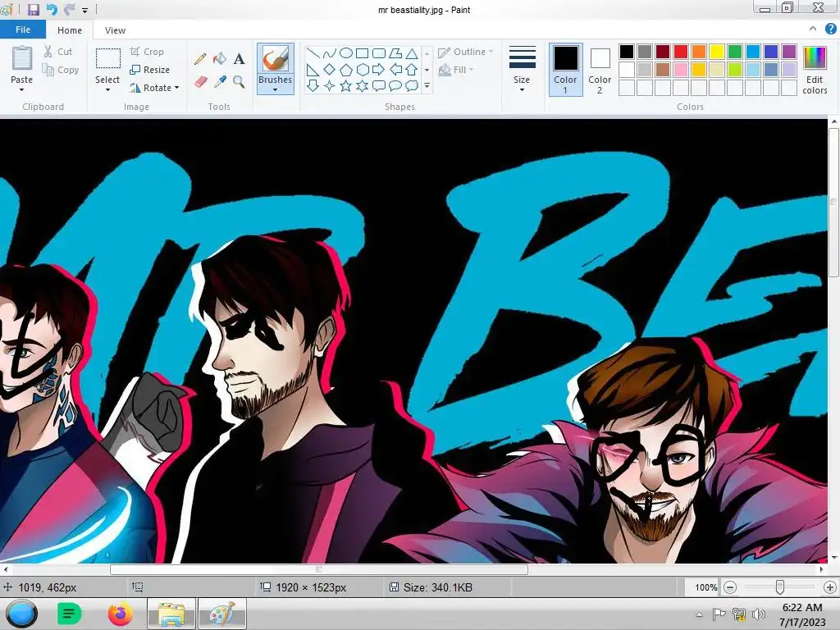Screen dimensions: 840x630
Task: Open Firefox from the taskbar
Action: point(121,614)
